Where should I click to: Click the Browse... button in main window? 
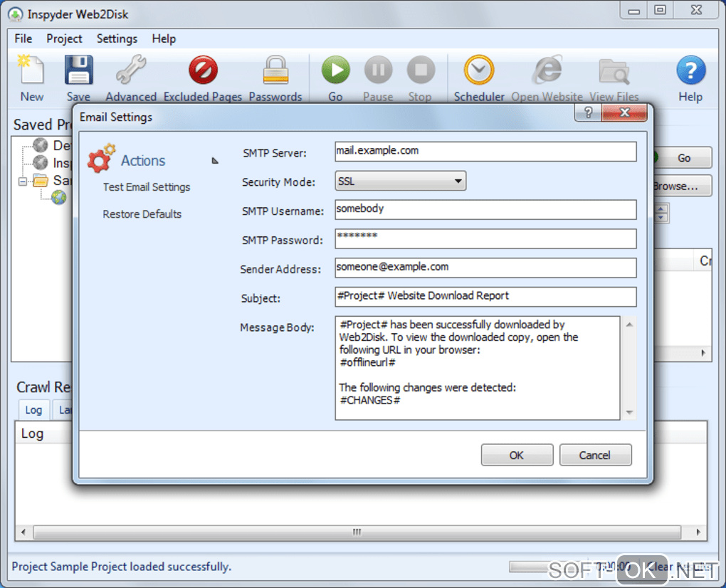click(x=683, y=186)
